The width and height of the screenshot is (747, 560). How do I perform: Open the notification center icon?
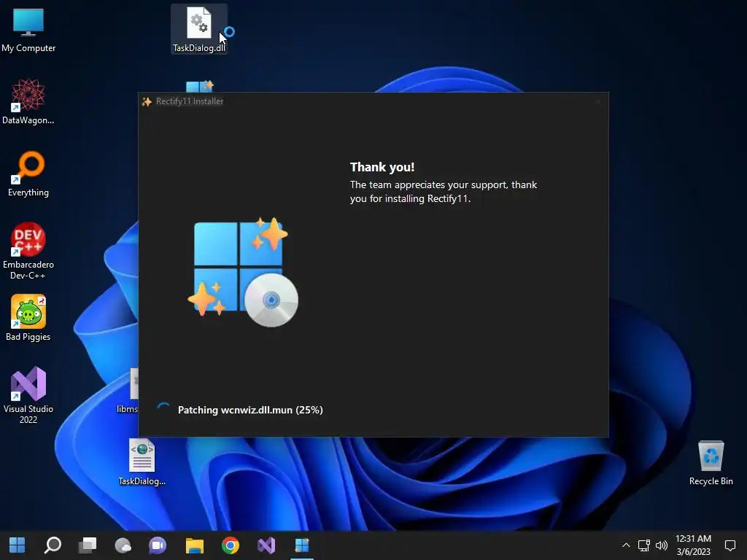coord(729,545)
